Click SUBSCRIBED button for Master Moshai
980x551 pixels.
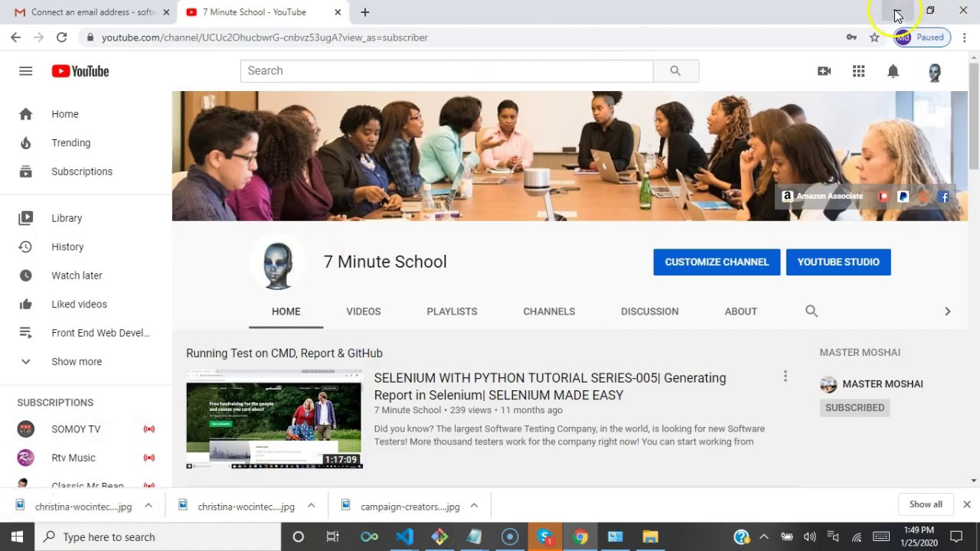854,408
